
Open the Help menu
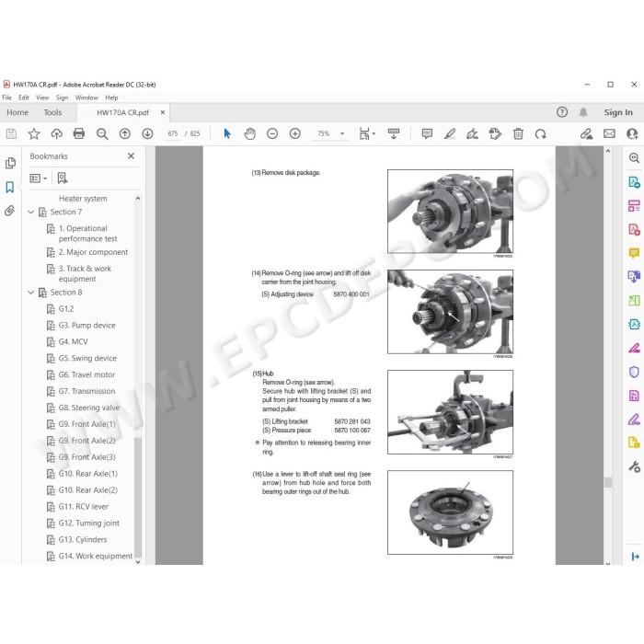point(111,98)
